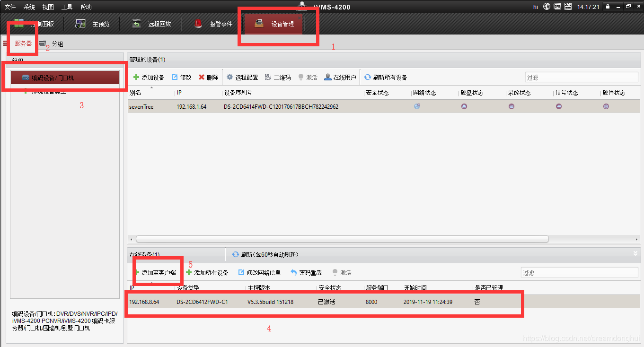Open the 文件 menu

[10, 7]
